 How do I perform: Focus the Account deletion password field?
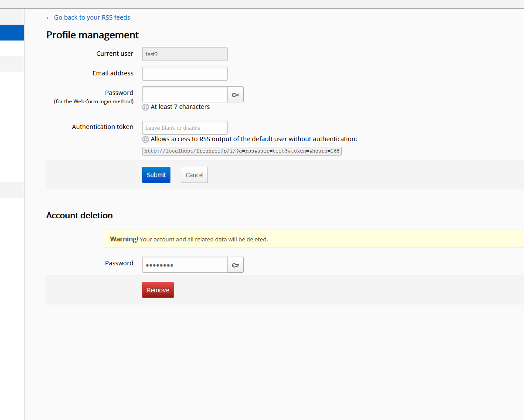click(x=185, y=264)
